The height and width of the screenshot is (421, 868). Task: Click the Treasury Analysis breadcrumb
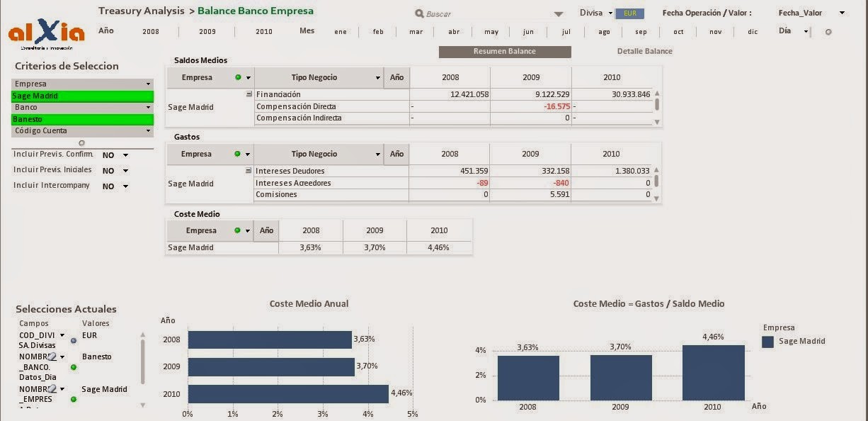pos(141,11)
